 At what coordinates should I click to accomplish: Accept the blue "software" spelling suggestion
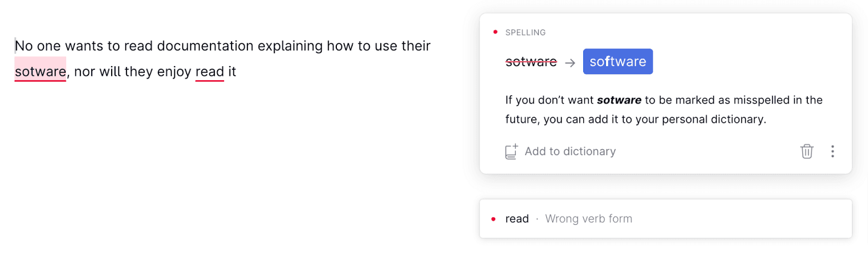click(617, 62)
